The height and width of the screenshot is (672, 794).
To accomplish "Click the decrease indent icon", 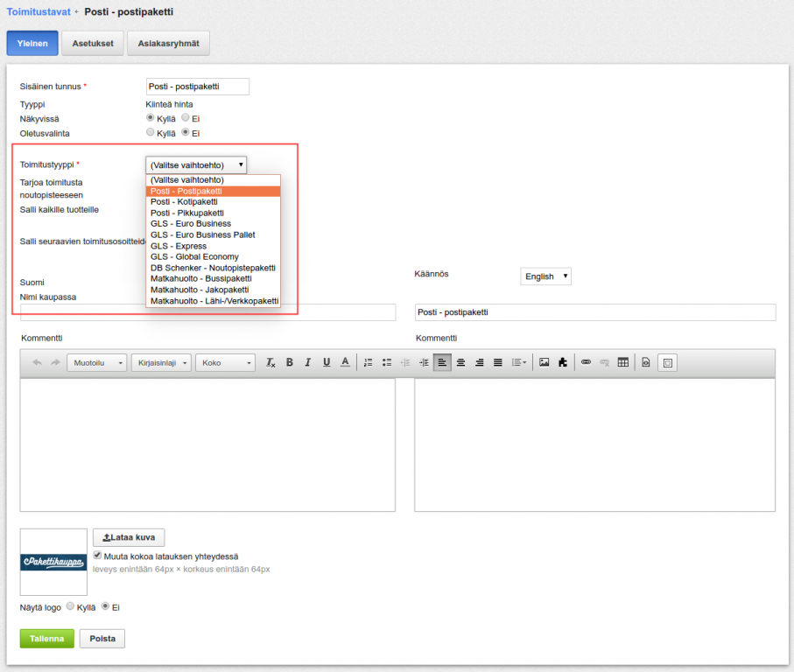I will (405, 362).
